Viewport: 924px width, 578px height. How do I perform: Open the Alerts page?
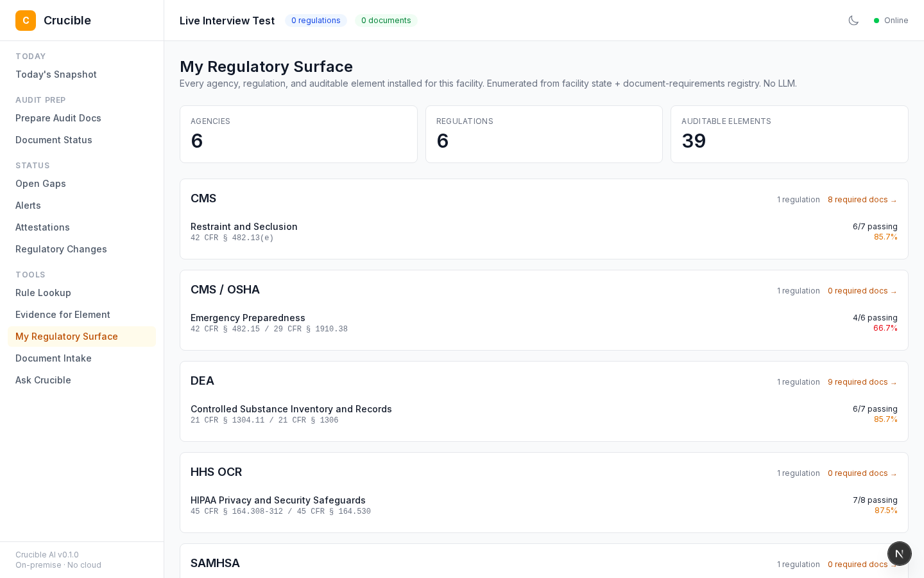point(28,206)
